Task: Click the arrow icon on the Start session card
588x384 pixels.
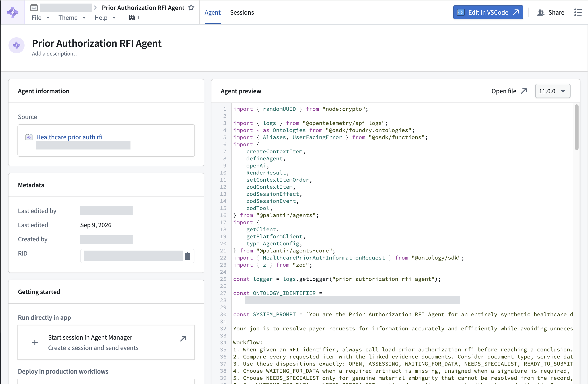Action: [183, 338]
